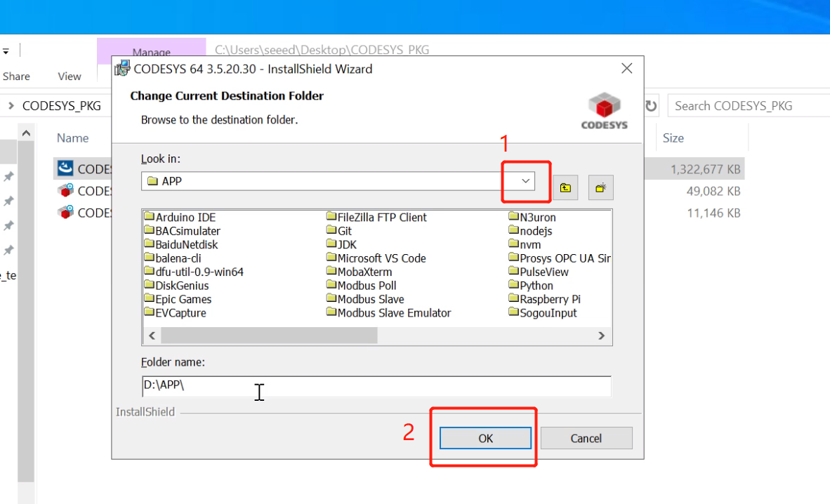The width and height of the screenshot is (830, 504).
Task: Click the CODESYS_PKG breadcrumb in Explorer
Action: click(x=61, y=106)
